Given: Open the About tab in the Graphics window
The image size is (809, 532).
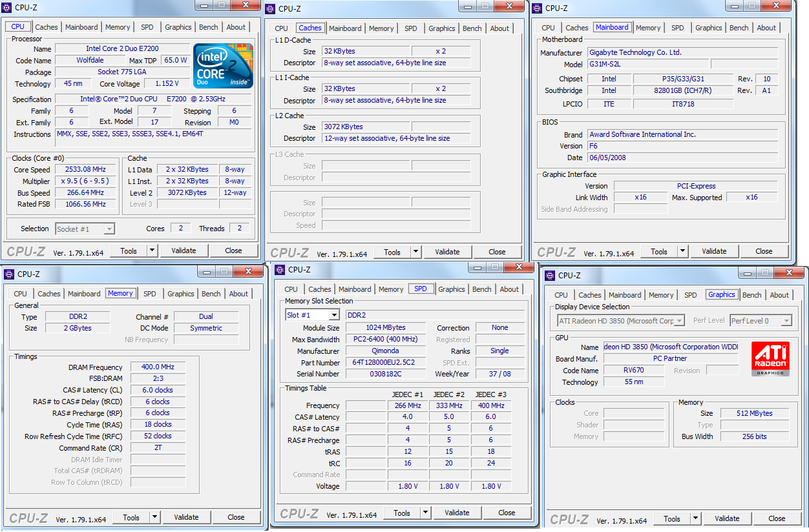Looking at the screenshot, I should 779,295.
